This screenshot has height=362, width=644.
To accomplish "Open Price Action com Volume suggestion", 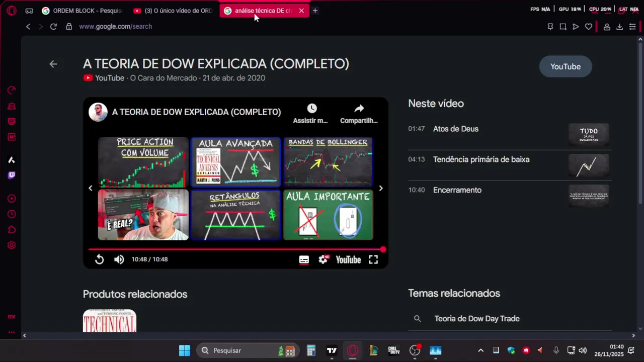I will point(143,162).
